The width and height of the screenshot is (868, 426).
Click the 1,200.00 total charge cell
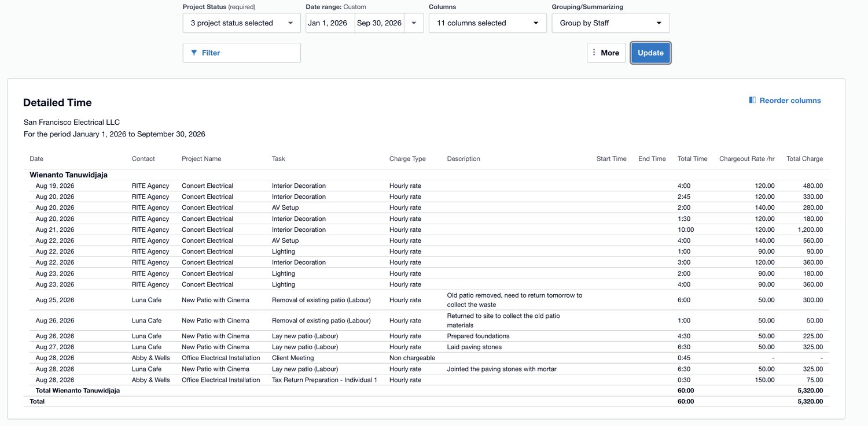[810, 229]
